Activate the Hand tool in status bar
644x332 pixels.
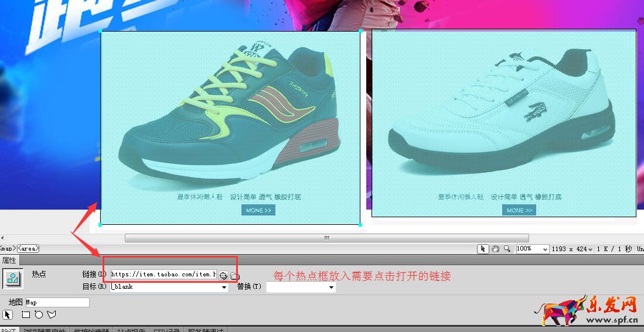[495, 249]
